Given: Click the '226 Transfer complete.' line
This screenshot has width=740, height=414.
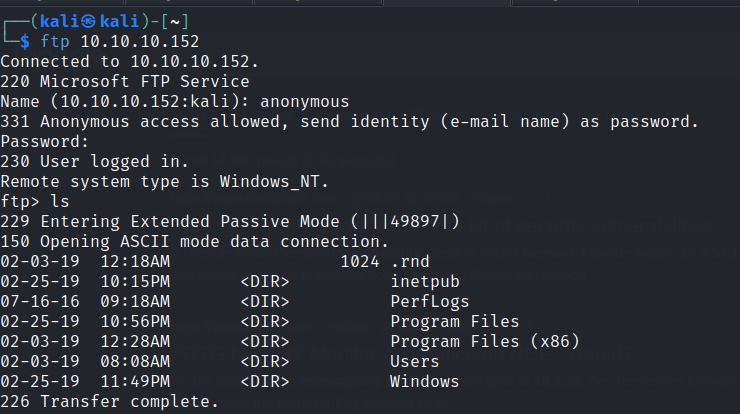Looking at the screenshot, I should pyautogui.click(x=110, y=401).
